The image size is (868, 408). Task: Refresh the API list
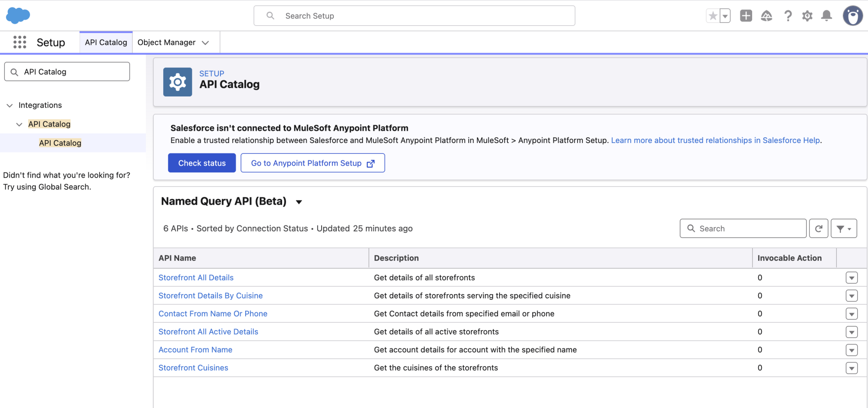point(819,229)
